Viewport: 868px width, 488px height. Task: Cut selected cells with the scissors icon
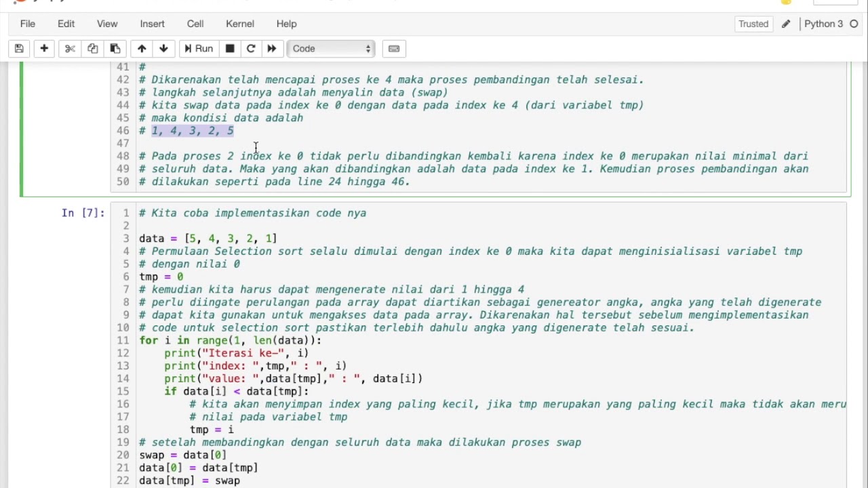pos(70,49)
